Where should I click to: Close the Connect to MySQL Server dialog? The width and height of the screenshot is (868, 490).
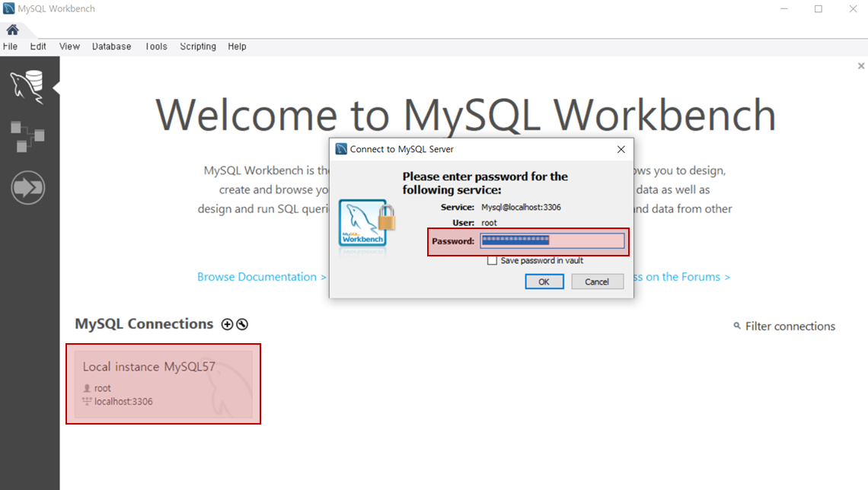(621, 149)
